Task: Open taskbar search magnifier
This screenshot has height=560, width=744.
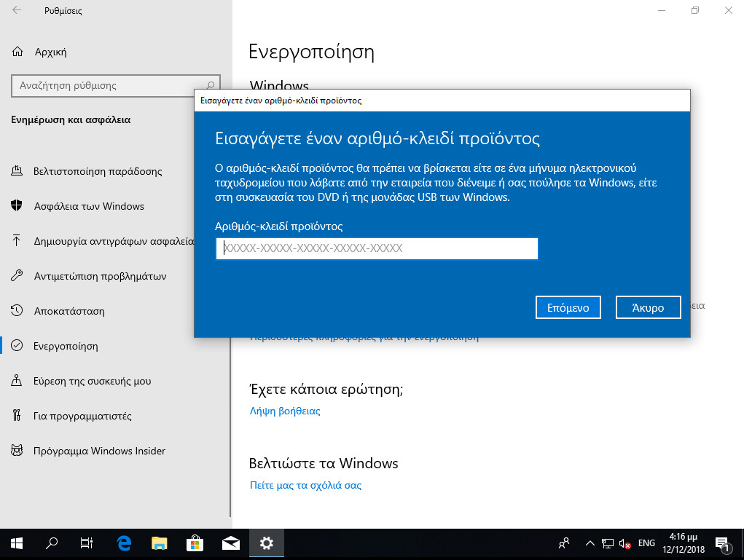Action: 52,543
